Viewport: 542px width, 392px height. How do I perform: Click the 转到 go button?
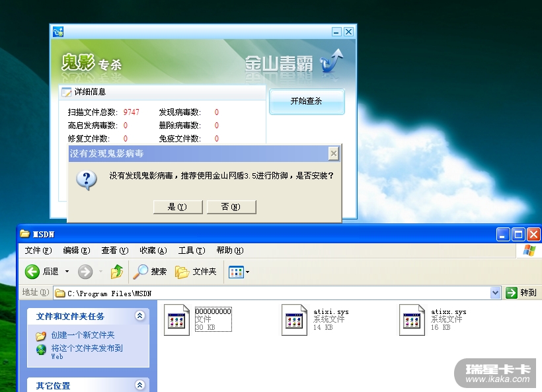point(521,293)
